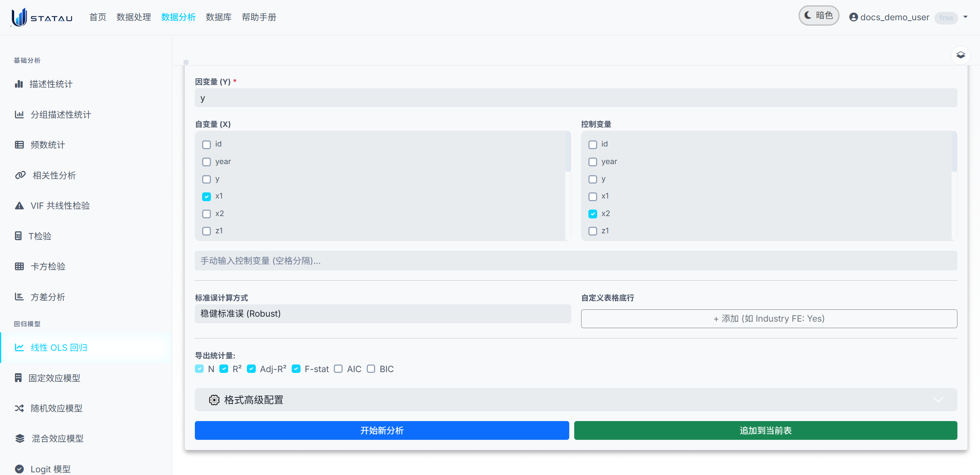The width and height of the screenshot is (980, 475).
Task: Click the checkmark icon for Logit 模型
Action: pos(19,469)
